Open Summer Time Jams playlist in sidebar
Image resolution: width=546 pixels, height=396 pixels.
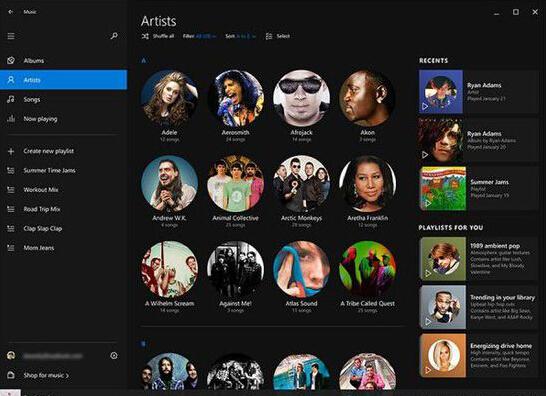pyautogui.click(x=64, y=170)
